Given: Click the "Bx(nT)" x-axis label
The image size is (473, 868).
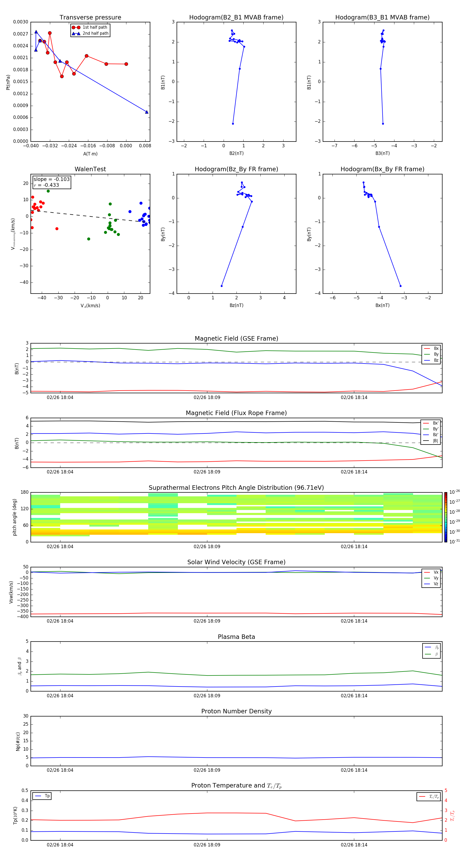Looking at the screenshot, I should (x=382, y=305).
